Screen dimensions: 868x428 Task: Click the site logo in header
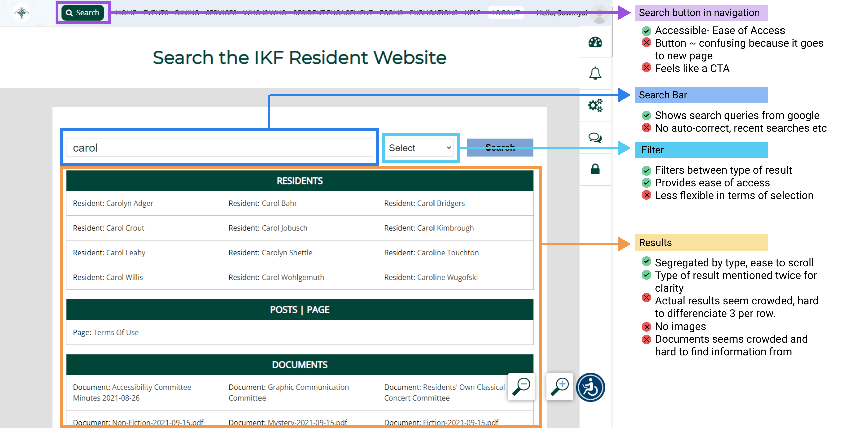[x=22, y=13]
